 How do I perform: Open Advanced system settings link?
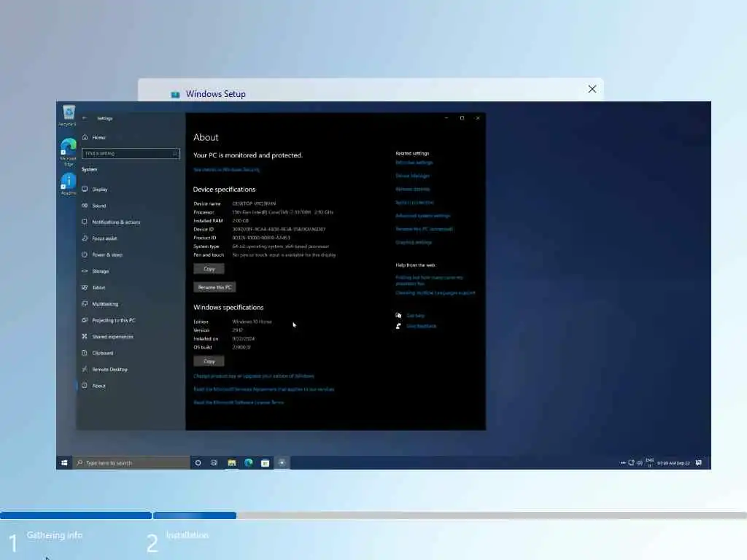point(422,216)
